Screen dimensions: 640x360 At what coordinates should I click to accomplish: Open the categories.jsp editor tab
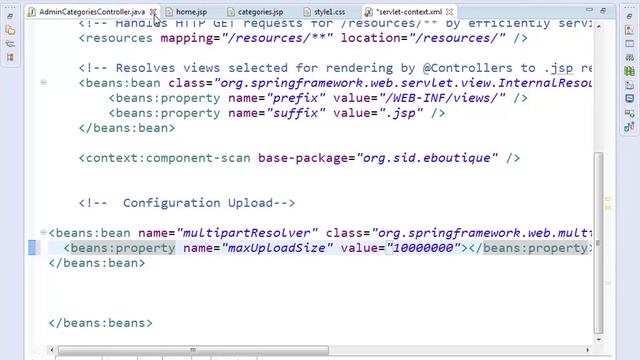pyautogui.click(x=260, y=12)
